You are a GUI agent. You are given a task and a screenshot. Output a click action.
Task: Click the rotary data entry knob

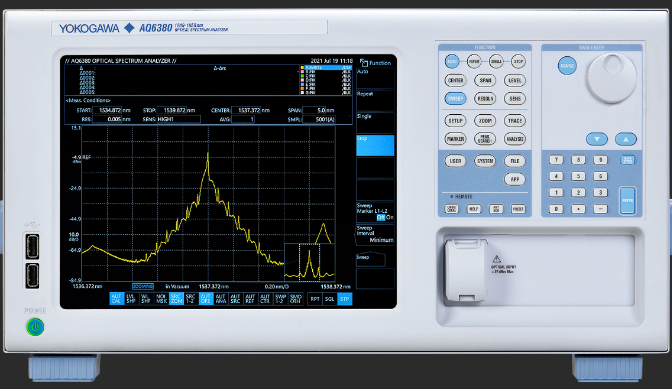(611, 78)
